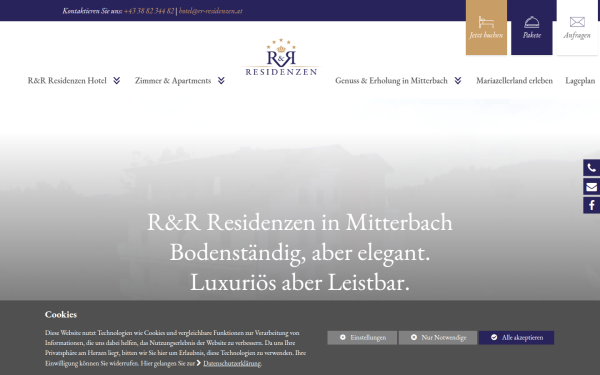Click the envelope icon above Anfragen
Viewport: 600px width, 375px height.
pyautogui.click(x=577, y=22)
